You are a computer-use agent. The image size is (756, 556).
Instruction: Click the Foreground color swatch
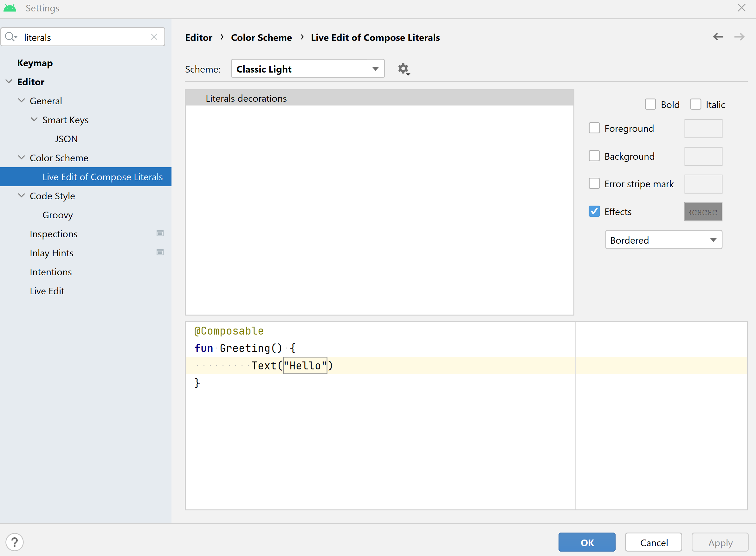coord(703,128)
